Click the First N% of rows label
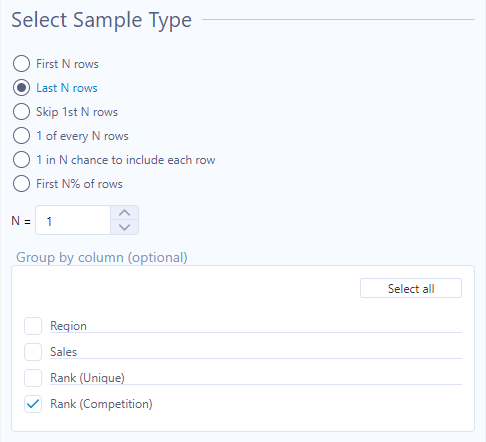 click(x=79, y=184)
